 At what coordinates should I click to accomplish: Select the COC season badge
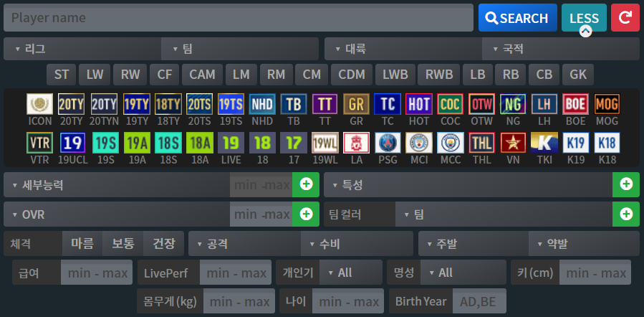tap(451, 104)
